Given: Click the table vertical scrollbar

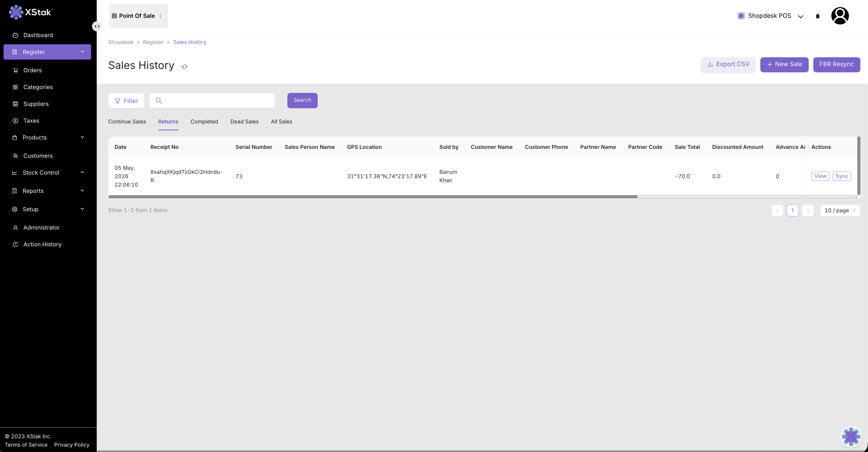Looking at the screenshot, I should pos(859,165).
